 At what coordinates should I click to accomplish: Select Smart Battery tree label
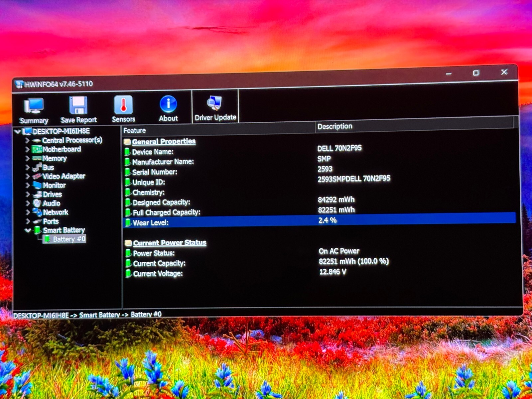(64, 230)
